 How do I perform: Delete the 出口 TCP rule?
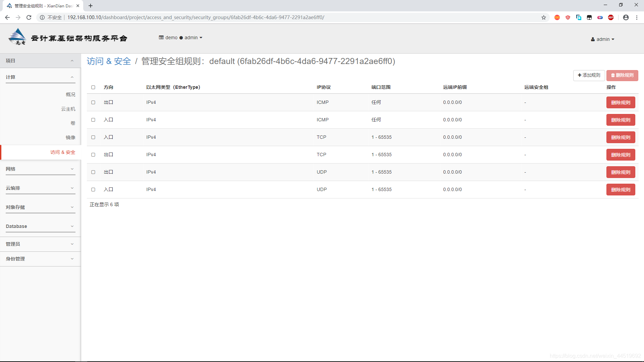(x=621, y=155)
